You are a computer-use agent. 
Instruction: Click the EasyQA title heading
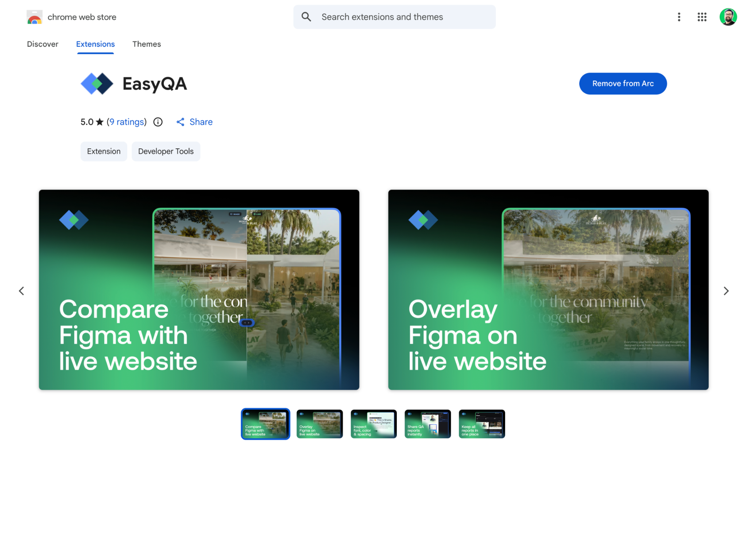click(x=155, y=84)
